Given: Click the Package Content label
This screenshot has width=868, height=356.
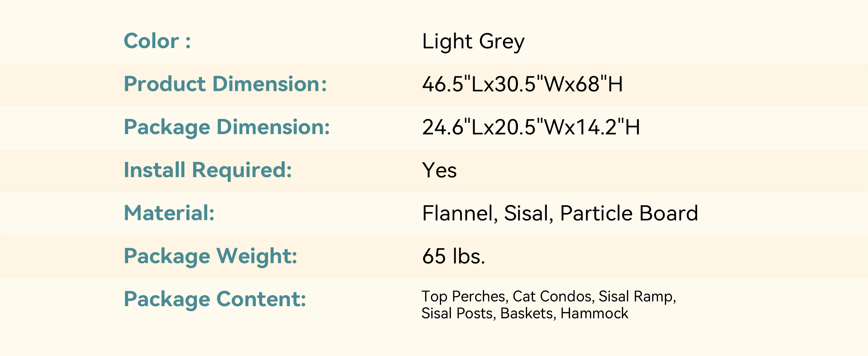Looking at the screenshot, I should [x=215, y=299].
